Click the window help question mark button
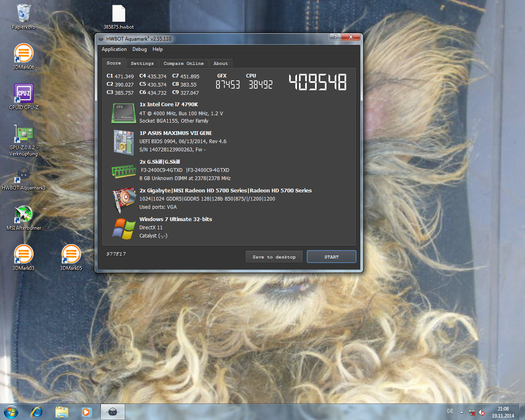The height and width of the screenshot is (420, 525). point(335,37)
